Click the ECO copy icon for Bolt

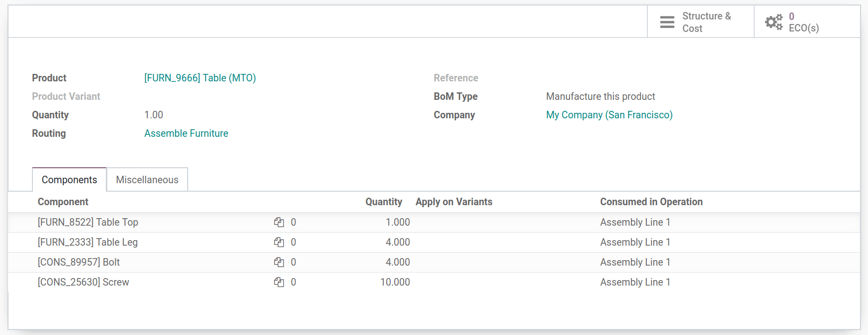279,262
